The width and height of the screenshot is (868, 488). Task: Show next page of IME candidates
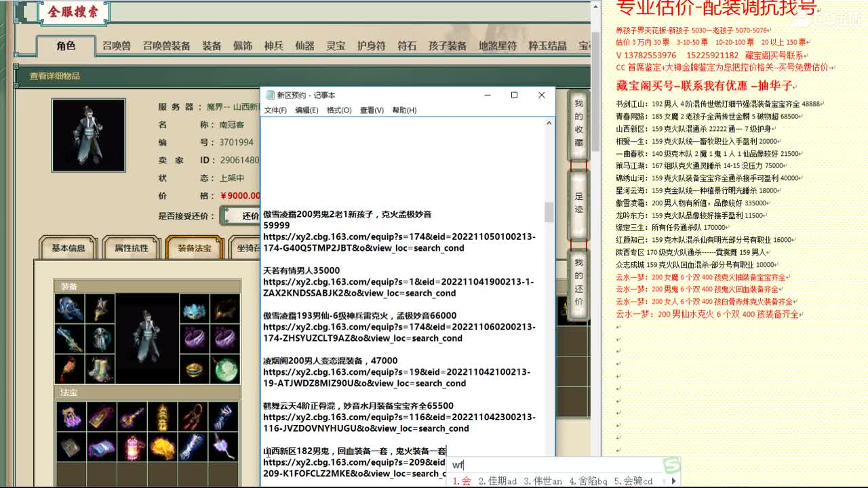(673, 481)
